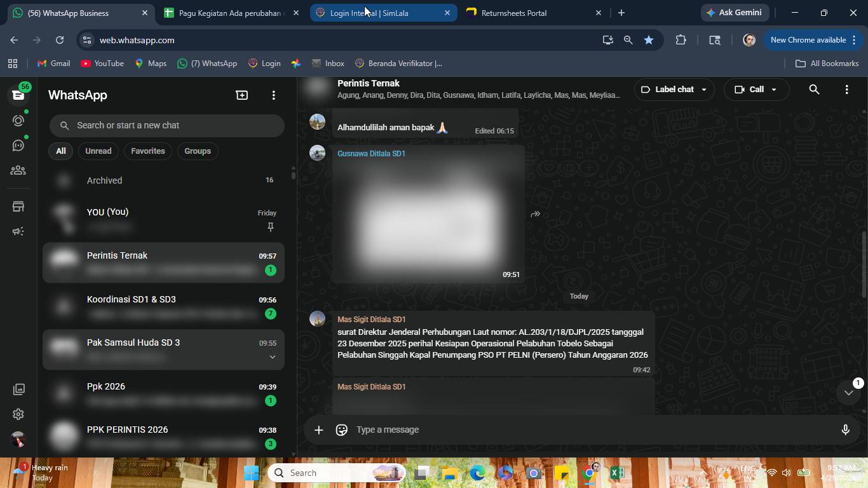Open the Archived chats row
Image resolution: width=868 pixels, height=488 pixels.
point(163,180)
